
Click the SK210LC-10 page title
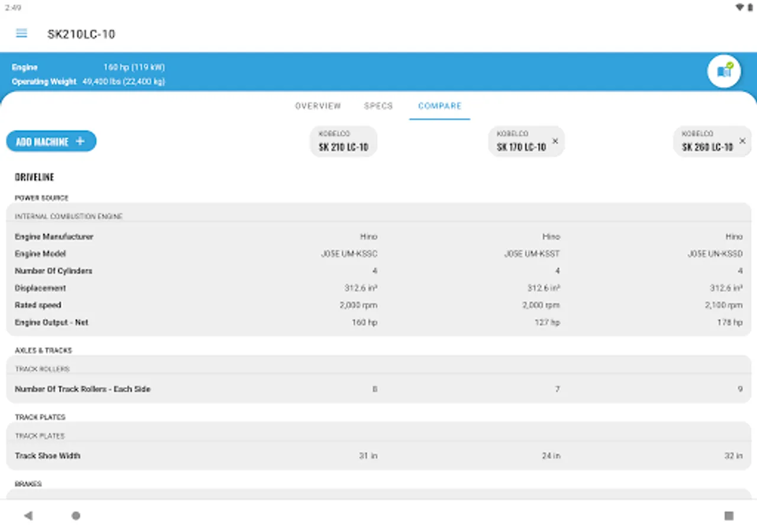pos(81,34)
